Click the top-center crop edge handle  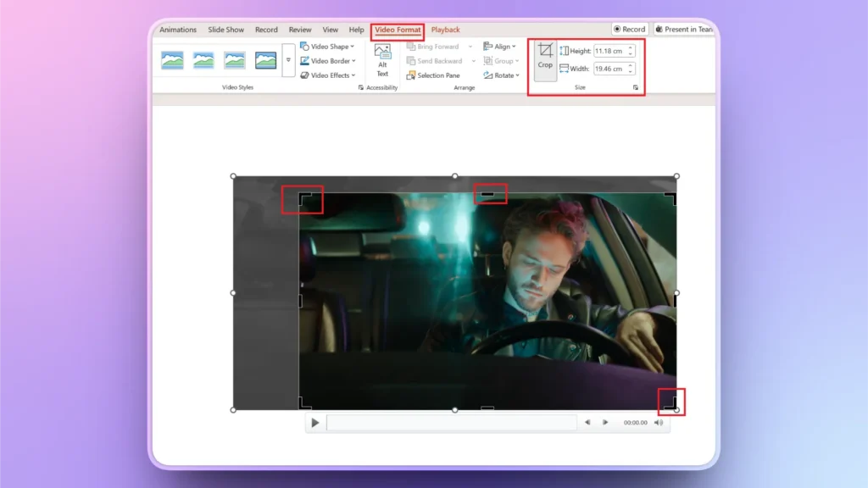(487, 194)
